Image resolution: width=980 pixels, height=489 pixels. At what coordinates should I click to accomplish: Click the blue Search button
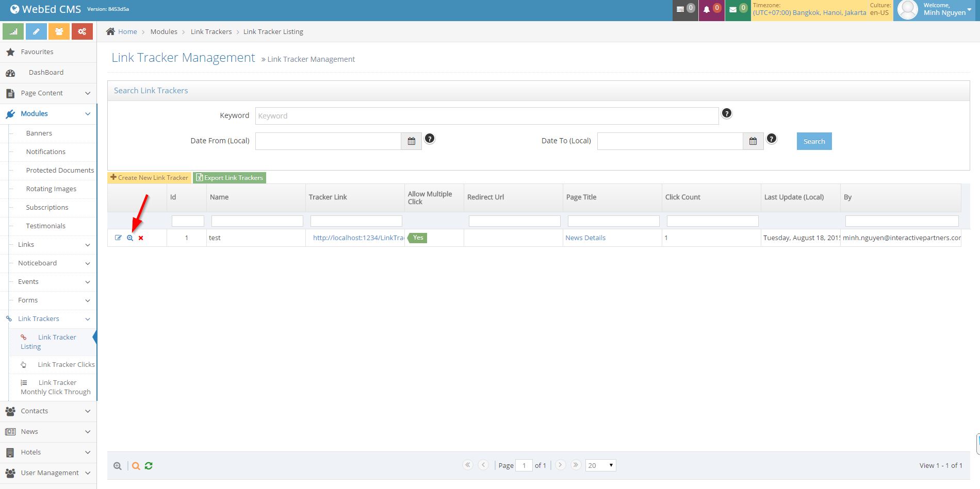click(814, 141)
